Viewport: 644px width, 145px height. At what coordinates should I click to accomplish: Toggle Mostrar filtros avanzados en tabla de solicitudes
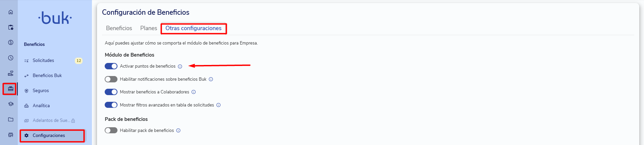click(x=111, y=105)
